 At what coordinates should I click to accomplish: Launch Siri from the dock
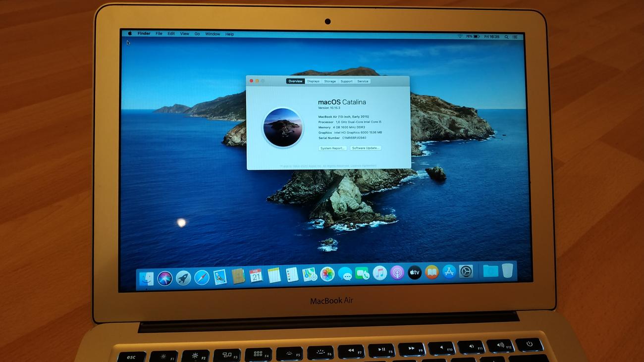tap(164, 278)
